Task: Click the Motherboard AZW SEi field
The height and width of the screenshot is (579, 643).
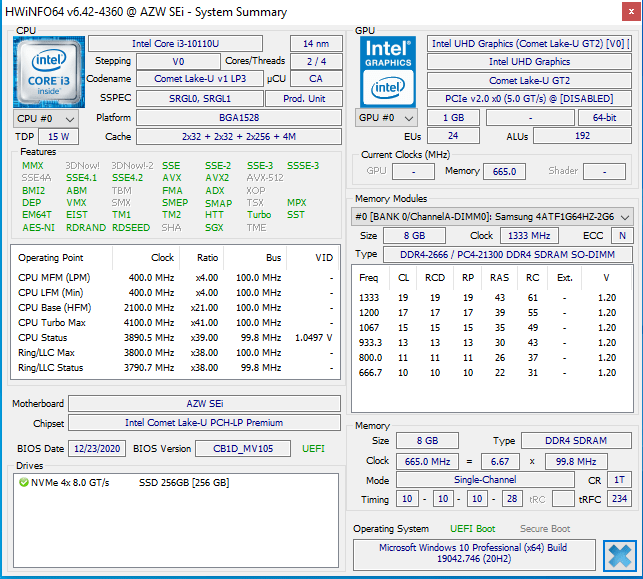Action: click(205, 403)
